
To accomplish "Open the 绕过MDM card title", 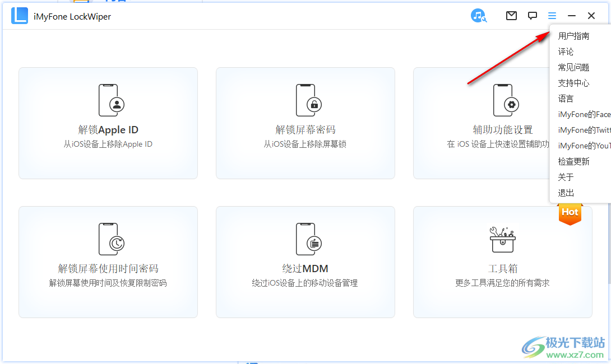I will pos(305,268).
